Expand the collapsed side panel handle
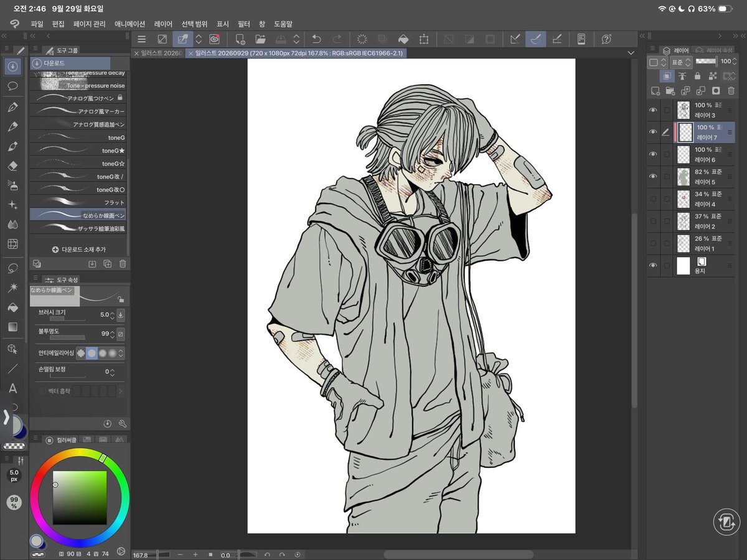747x560 pixels. [x=6, y=418]
